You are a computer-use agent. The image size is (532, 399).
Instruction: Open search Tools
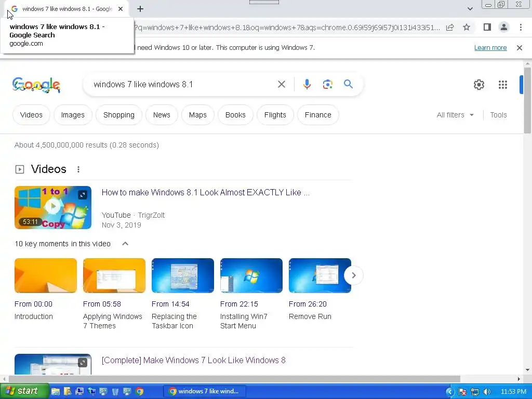click(498, 115)
